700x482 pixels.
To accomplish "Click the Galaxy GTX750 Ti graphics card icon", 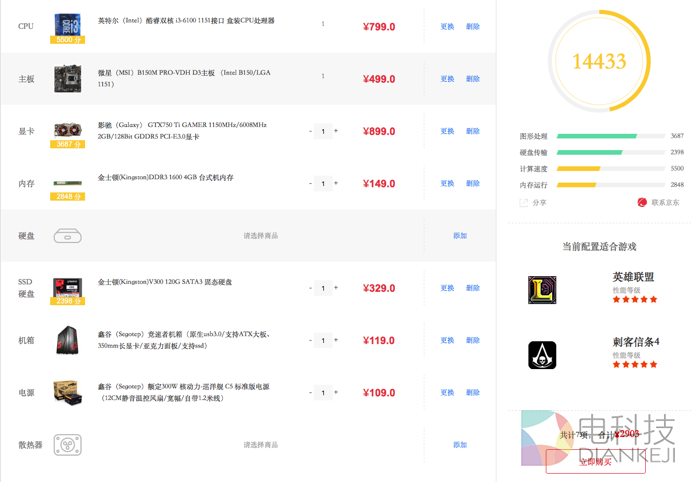I will click(x=68, y=129).
